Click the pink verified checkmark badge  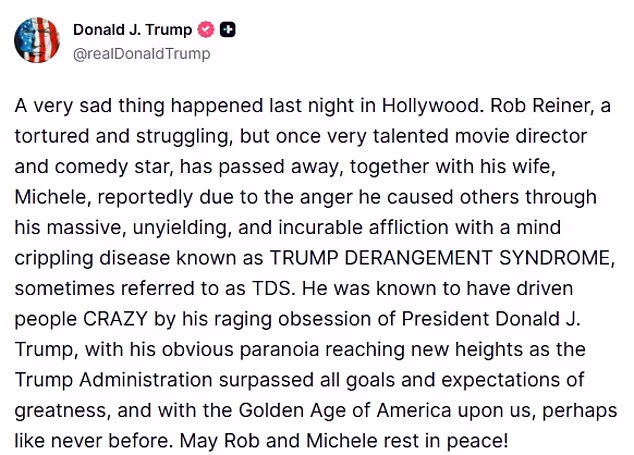207,30
